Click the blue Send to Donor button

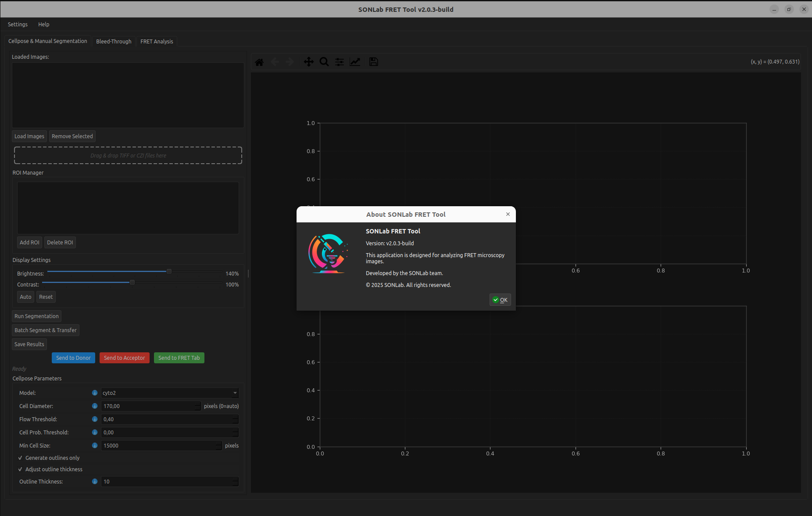coord(73,358)
